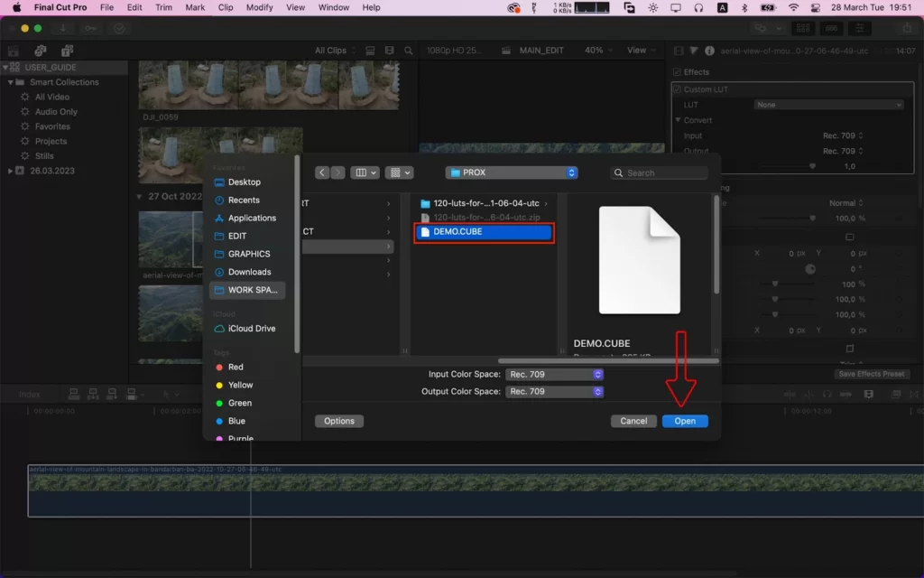Click the timeline Index button
The image size is (924, 578).
coord(30,394)
